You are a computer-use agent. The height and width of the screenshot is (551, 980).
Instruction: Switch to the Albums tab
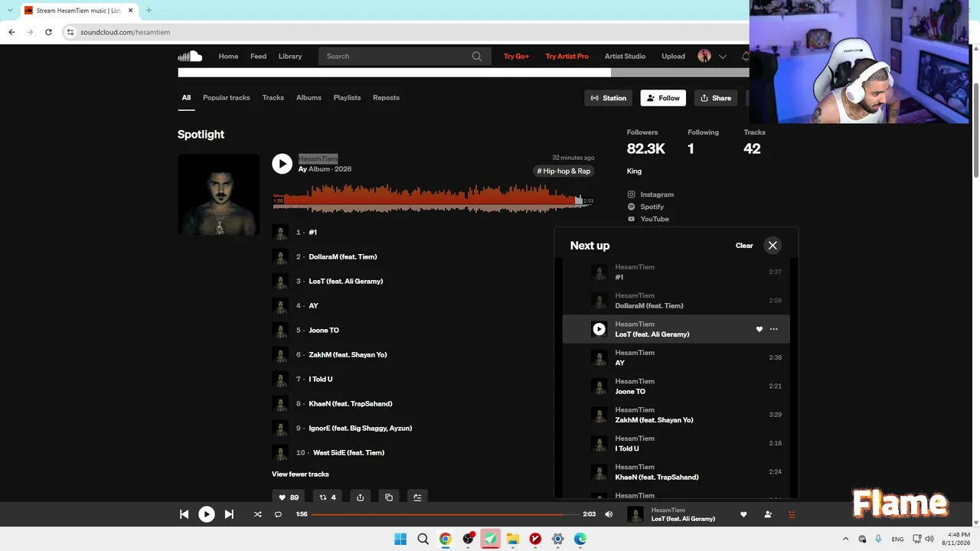[309, 98]
